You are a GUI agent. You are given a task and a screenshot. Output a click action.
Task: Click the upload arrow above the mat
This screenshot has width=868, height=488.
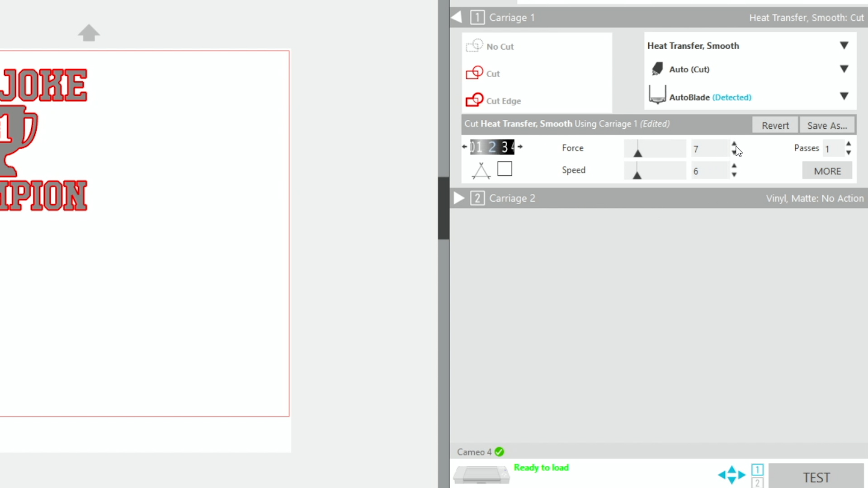(x=89, y=33)
